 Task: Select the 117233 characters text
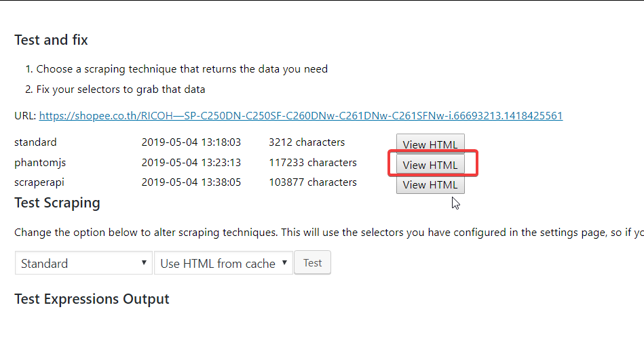[313, 163]
